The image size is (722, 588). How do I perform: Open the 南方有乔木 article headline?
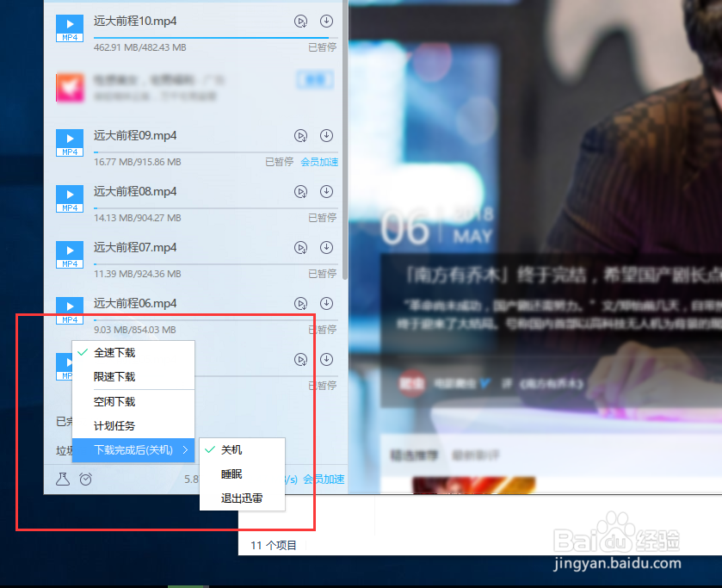point(563,275)
